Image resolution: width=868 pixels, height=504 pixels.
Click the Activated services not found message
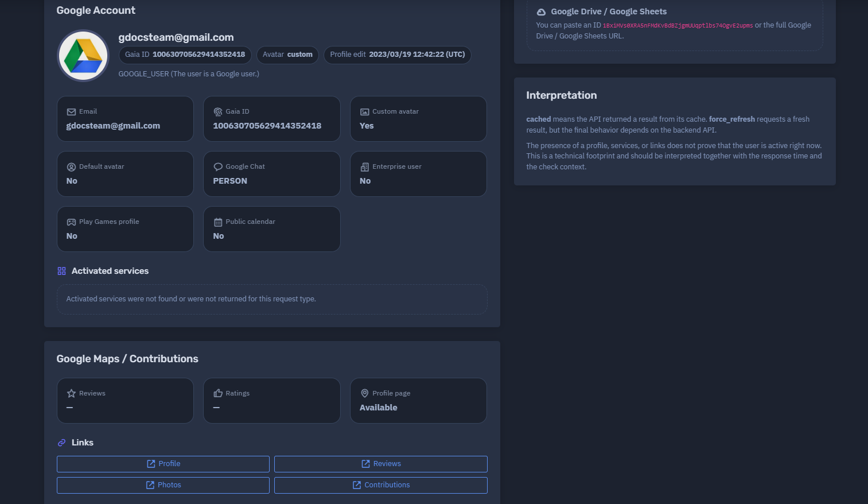191,299
